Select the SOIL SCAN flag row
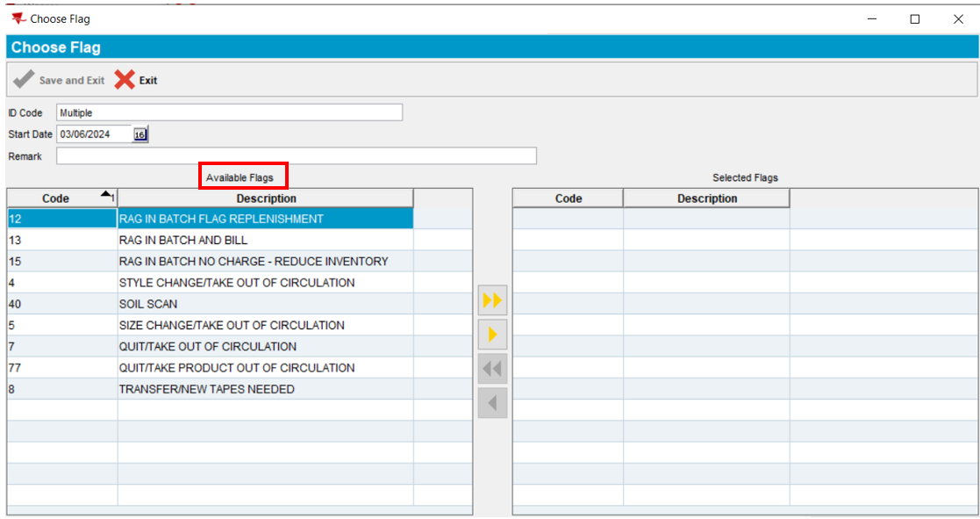Viewport: 980px width, 519px height. [x=147, y=304]
